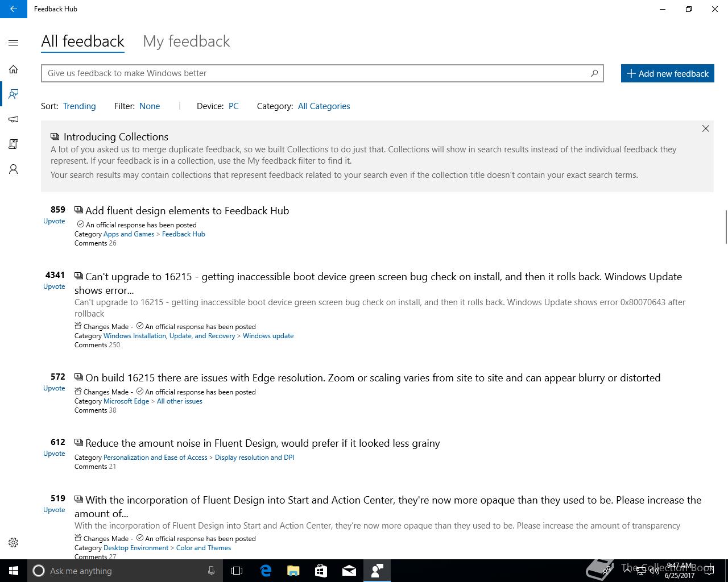Open 'Reduce the amount noise in Fluent Design' title

pos(263,443)
